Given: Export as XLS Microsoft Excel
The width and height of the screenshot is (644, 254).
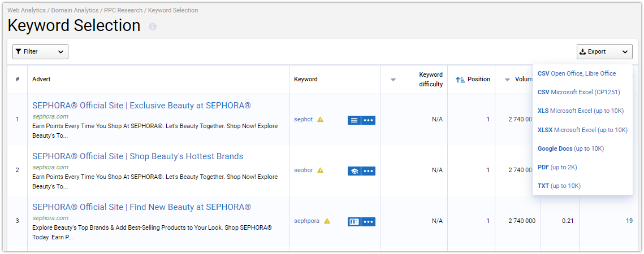Looking at the screenshot, I should click(581, 111).
